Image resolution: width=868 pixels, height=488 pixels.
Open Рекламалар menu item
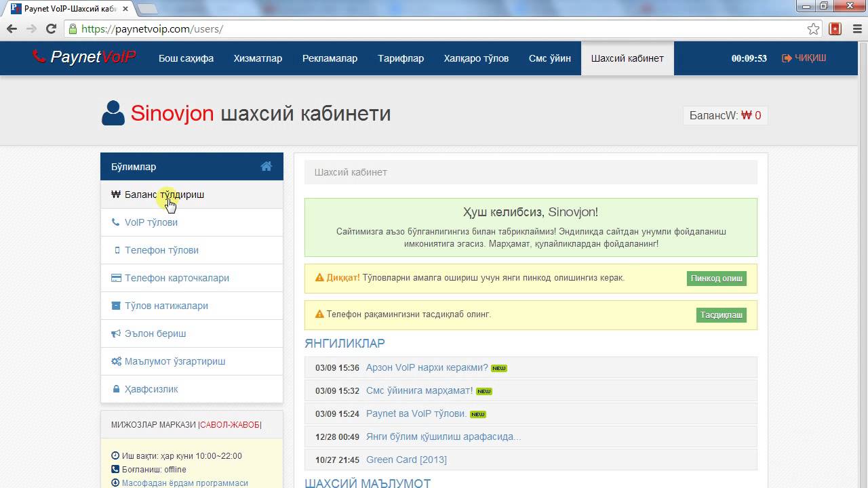click(x=330, y=58)
